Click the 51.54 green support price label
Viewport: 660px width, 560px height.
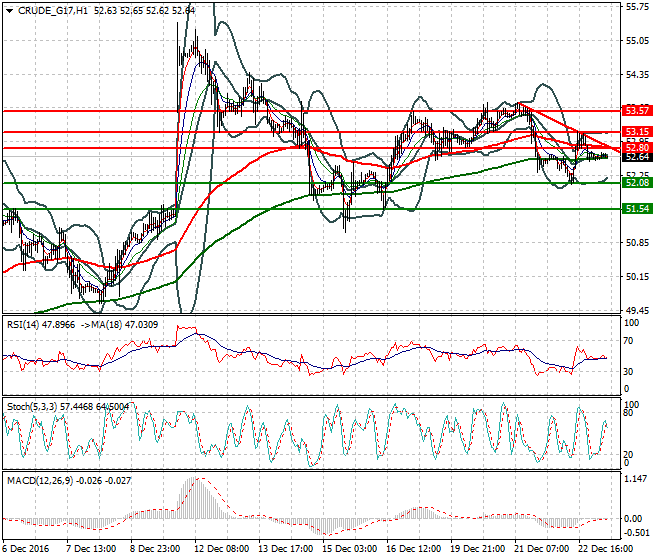point(637,209)
